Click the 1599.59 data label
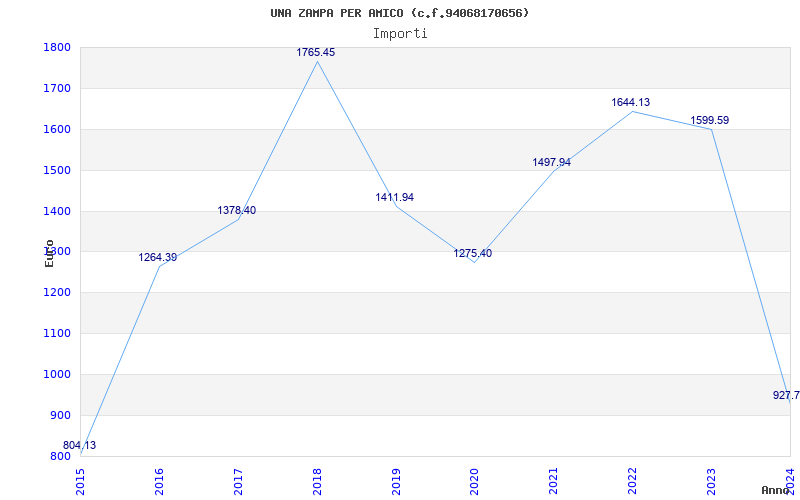Screen dimensions: 800x500 tap(710, 121)
